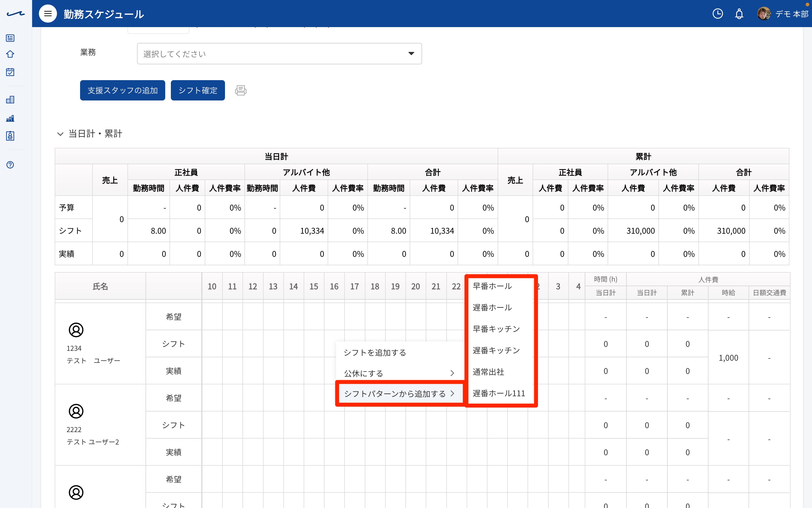Expand the 公休にする submenu
The image size is (812, 508).
tap(400, 373)
